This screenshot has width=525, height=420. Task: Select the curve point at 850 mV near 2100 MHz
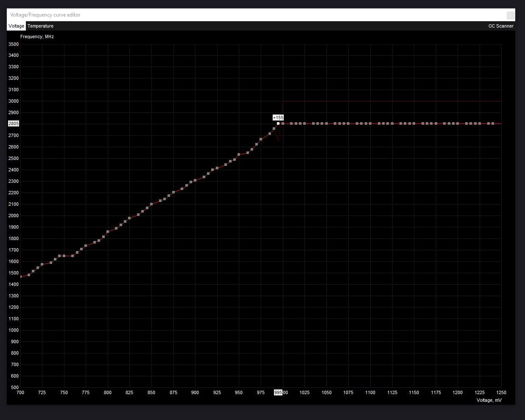(151, 204)
